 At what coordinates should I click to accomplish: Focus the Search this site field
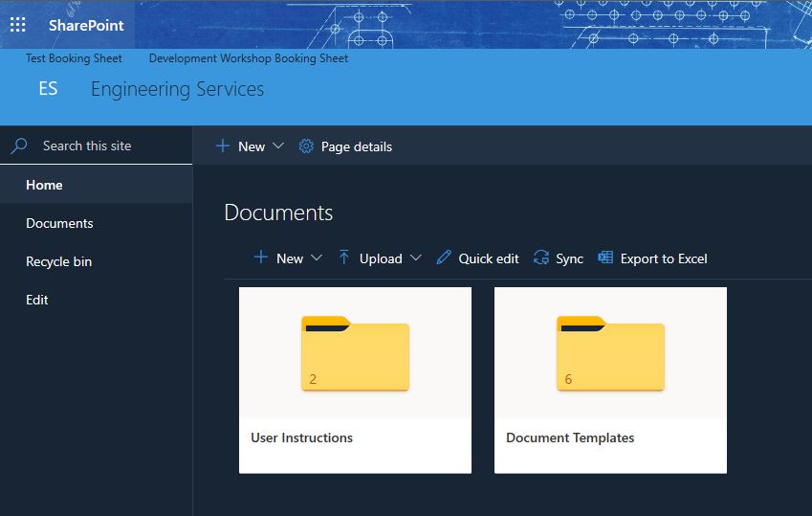pos(96,146)
